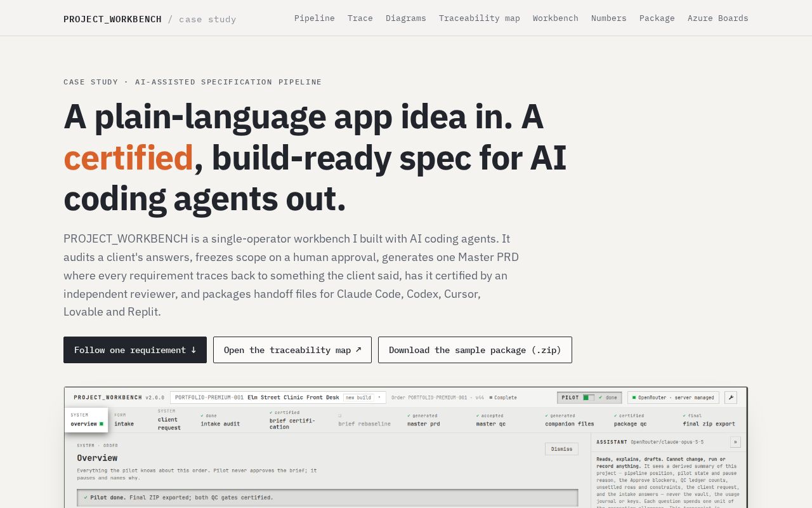The image size is (812, 508).
Task: Open the master prd pipeline tab
Action: tap(424, 420)
